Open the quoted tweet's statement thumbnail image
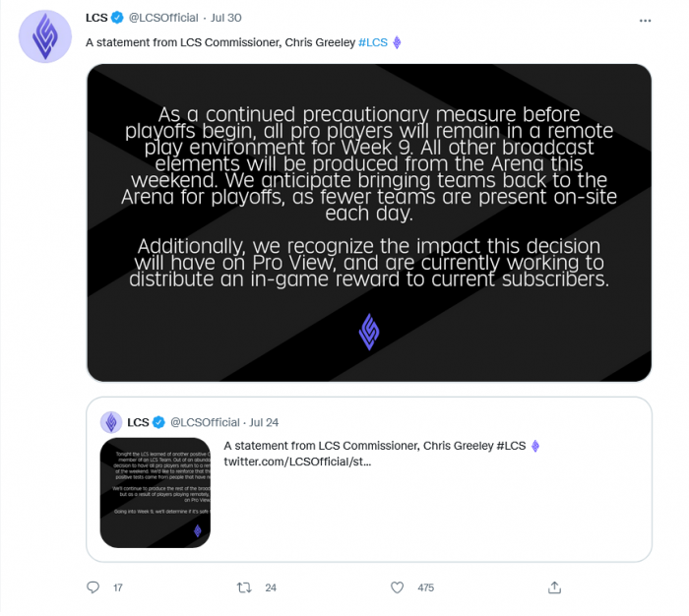Image resolution: width=689 pixels, height=616 pixels. pos(156,492)
